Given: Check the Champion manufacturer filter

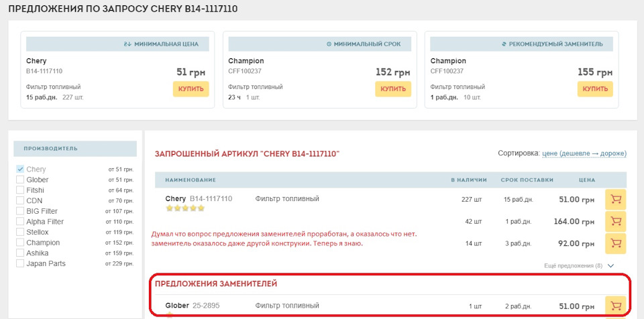Looking at the screenshot, I should (20, 243).
